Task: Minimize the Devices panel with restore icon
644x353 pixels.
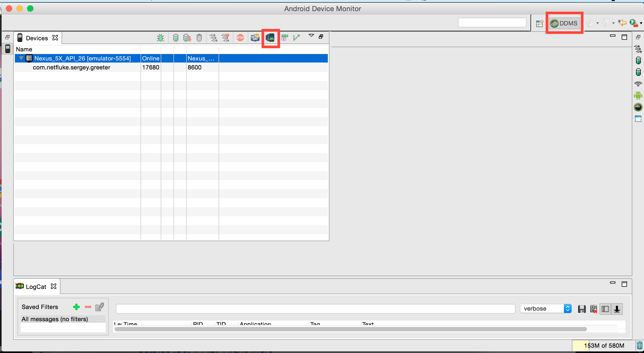Action: 321,37
